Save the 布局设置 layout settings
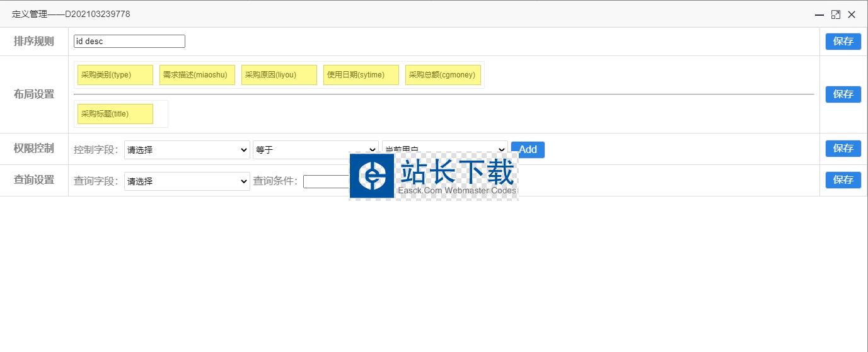The height and width of the screenshot is (352, 868). pos(843,94)
